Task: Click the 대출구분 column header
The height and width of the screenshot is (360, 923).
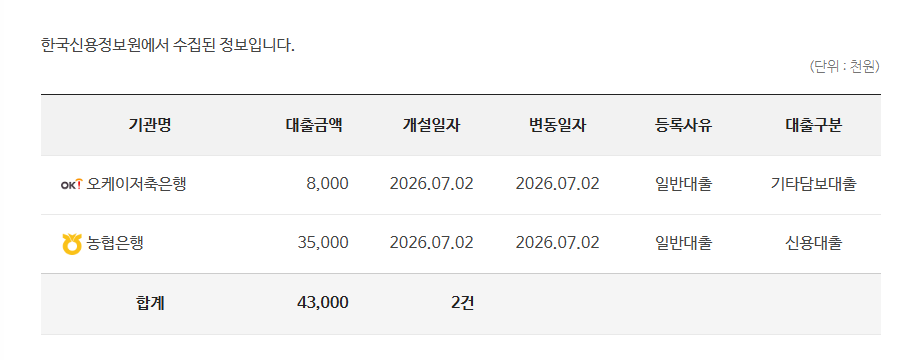Action: coord(814,125)
